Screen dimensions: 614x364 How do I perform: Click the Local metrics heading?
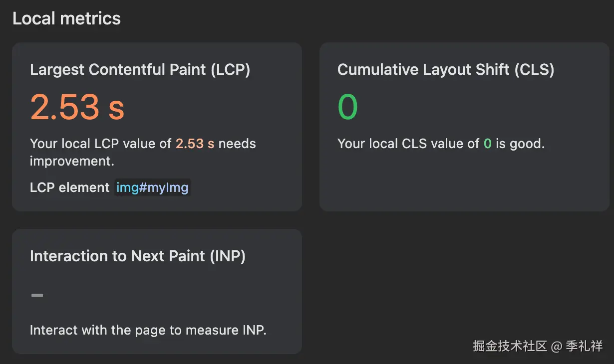click(66, 19)
